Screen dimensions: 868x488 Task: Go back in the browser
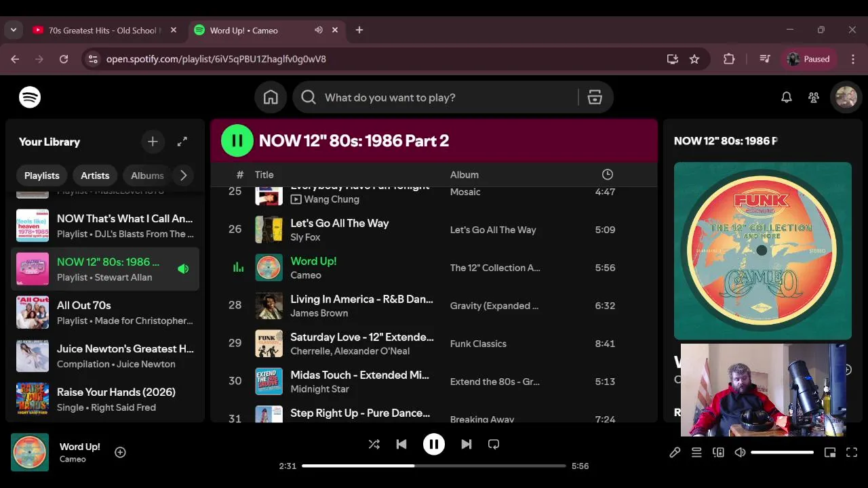[15, 59]
